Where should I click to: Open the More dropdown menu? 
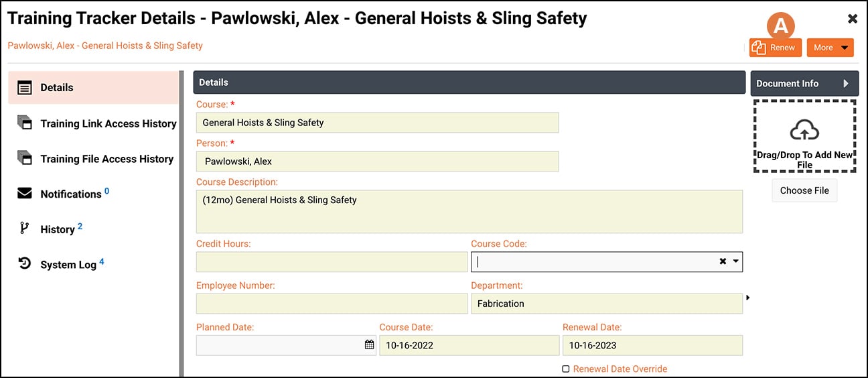(830, 48)
